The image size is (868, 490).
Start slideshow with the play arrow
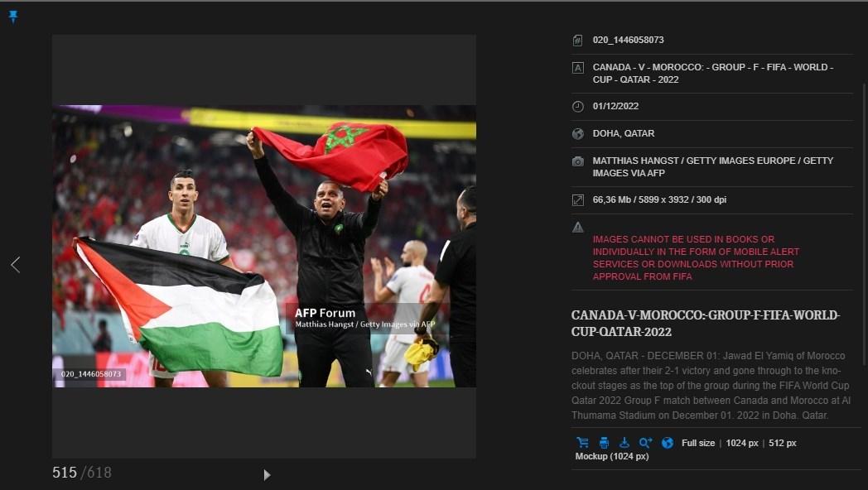[x=267, y=474]
